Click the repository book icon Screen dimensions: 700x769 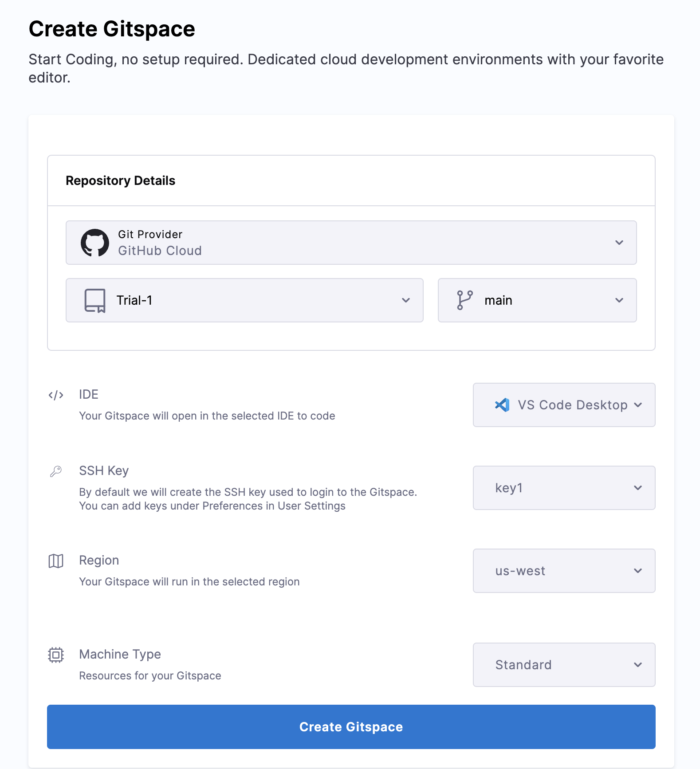pyautogui.click(x=95, y=301)
